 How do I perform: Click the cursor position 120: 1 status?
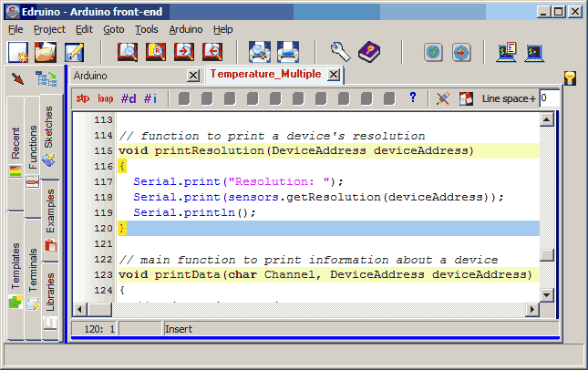coord(99,330)
